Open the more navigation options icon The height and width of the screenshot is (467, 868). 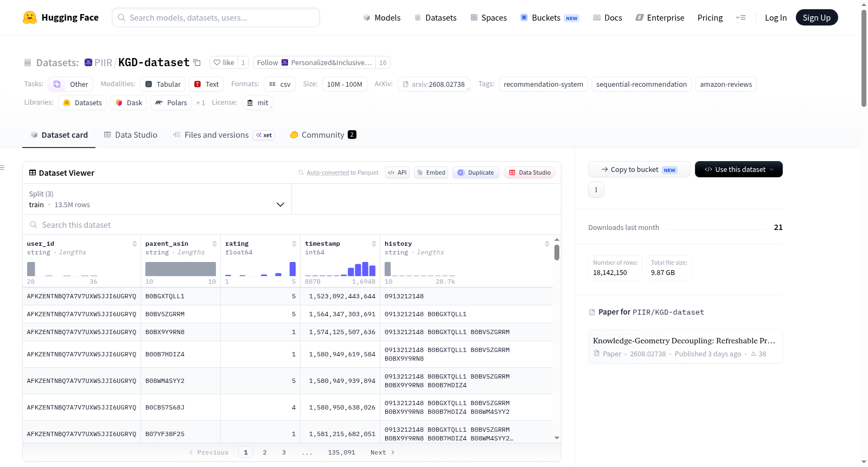741,18
